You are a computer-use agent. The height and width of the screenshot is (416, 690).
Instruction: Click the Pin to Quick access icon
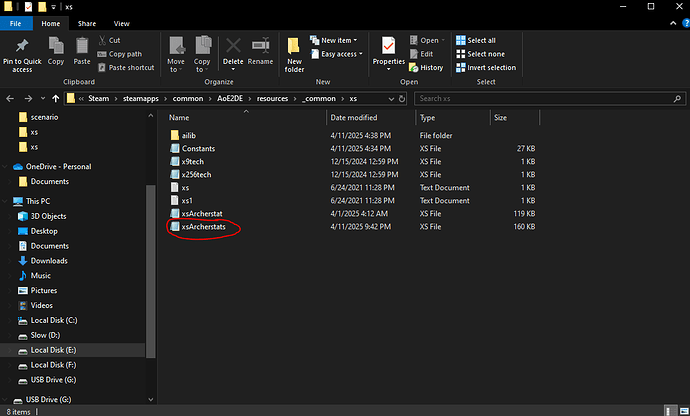(22, 46)
